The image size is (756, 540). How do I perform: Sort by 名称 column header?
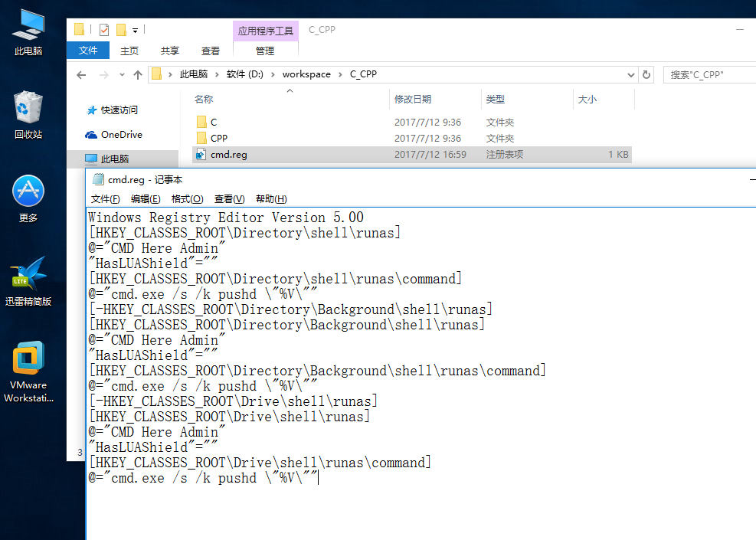tap(204, 100)
